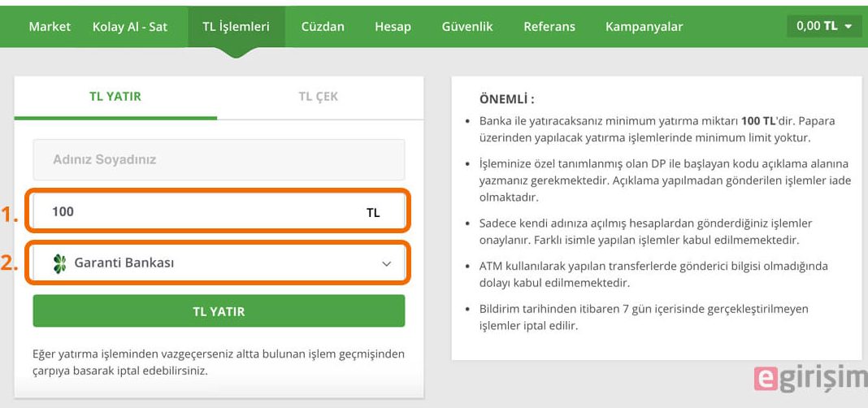Focus the Adınız Soyadınız name field

(219, 159)
